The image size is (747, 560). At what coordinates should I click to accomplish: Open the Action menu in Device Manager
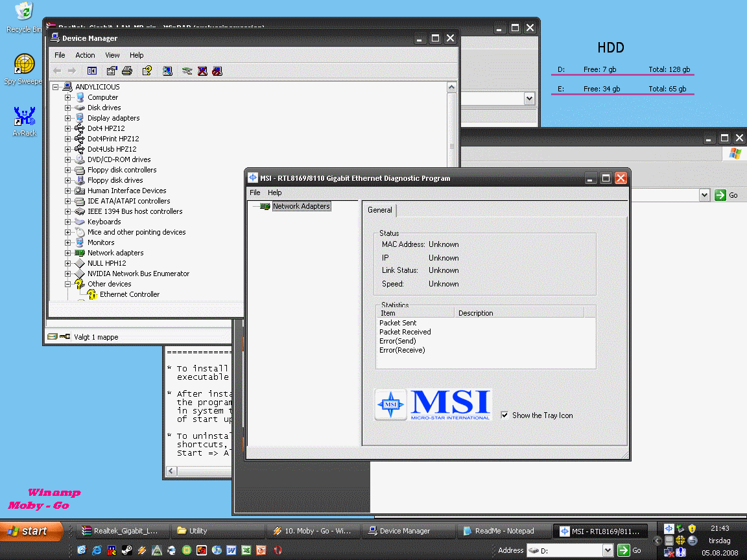click(x=85, y=55)
